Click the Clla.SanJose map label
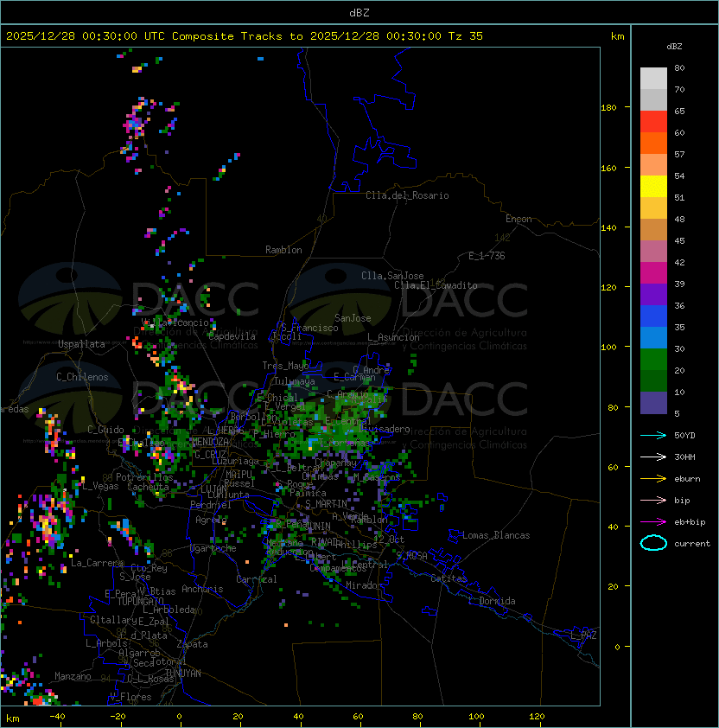This screenshot has width=719, height=728. point(392,276)
